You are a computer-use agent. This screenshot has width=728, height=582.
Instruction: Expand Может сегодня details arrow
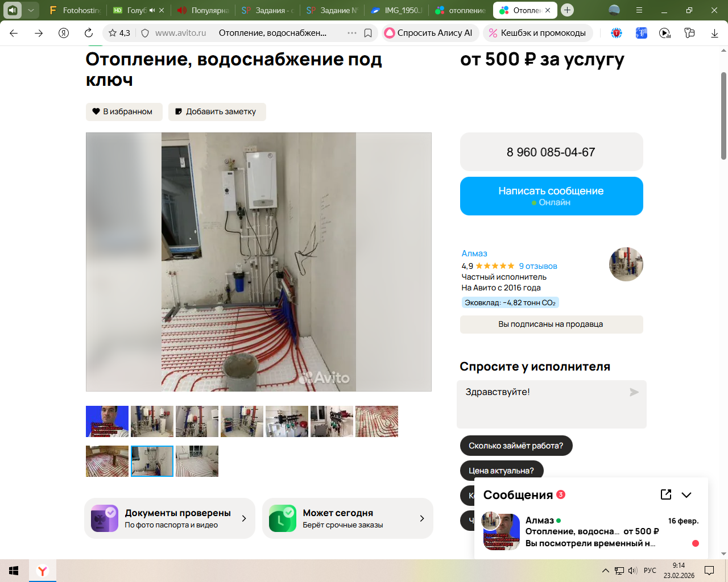[x=421, y=518]
